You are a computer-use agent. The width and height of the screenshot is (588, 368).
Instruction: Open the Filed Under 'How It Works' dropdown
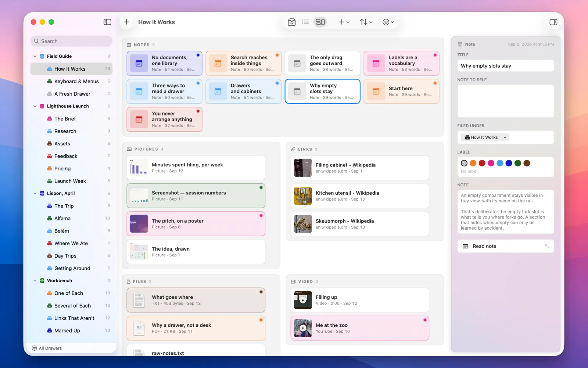pyautogui.click(x=485, y=137)
